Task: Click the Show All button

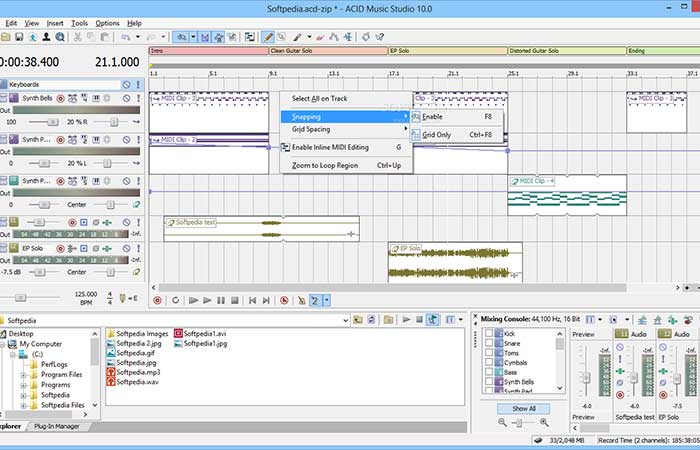Action: pos(524,408)
